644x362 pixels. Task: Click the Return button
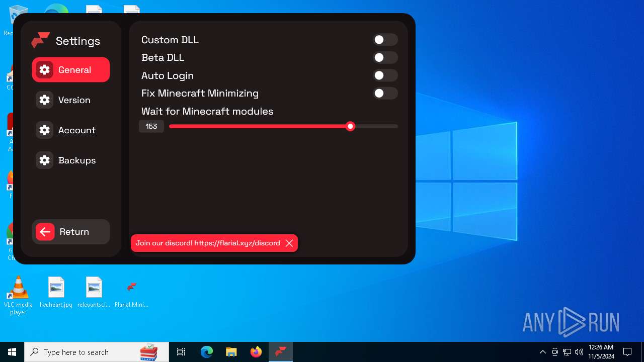71,232
